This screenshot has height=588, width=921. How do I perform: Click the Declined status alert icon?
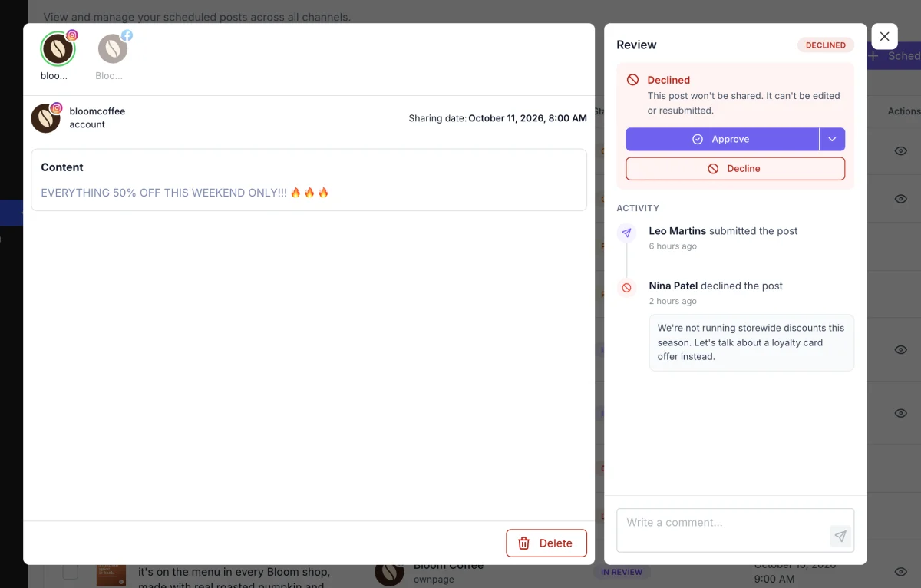pyautogui.click(x=633, y=80)
